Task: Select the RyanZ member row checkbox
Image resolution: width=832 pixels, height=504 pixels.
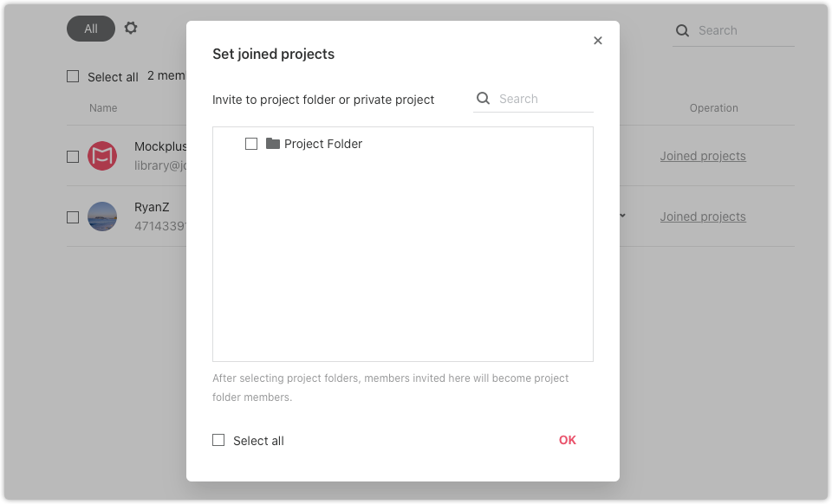Action: [73, 217]
